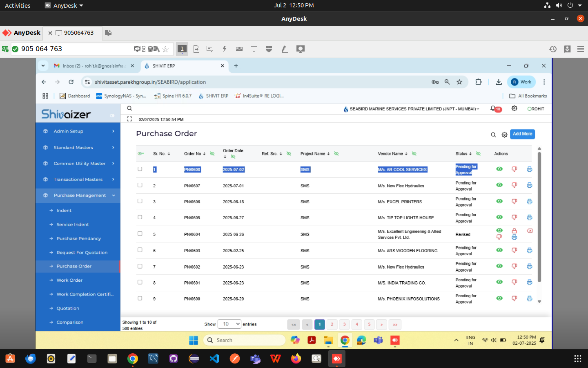
Task: Open the Show entries count dropdown
Action: (229, 324)
